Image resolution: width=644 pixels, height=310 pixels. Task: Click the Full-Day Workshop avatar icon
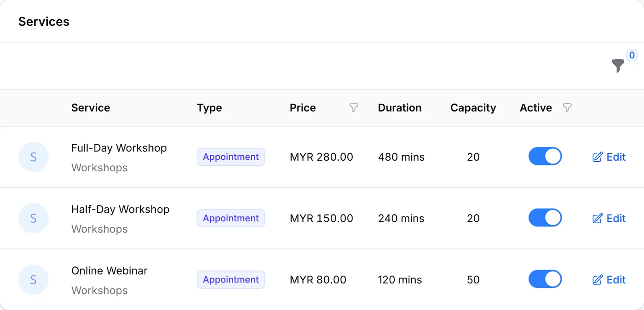point(33,157)
